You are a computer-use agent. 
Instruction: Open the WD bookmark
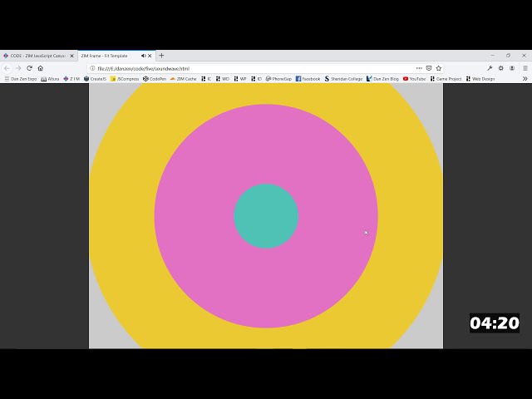223,79
